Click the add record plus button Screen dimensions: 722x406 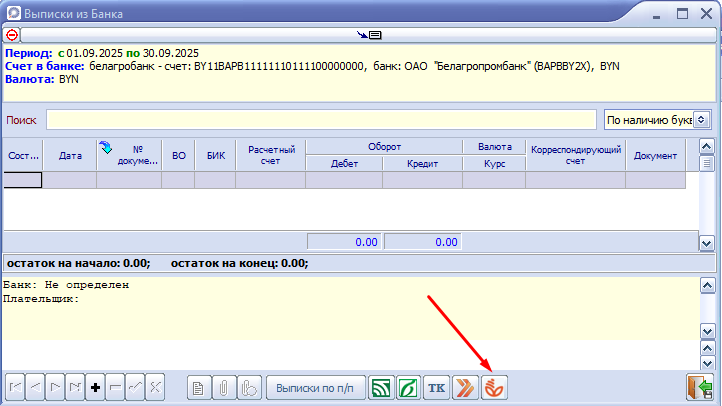[95, 387]
